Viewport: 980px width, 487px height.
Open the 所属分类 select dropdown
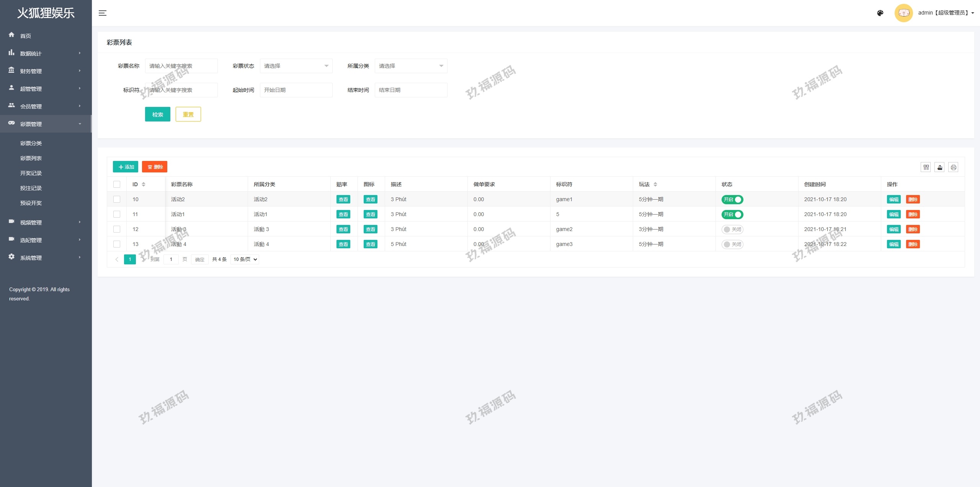click(x=411, y=66)
